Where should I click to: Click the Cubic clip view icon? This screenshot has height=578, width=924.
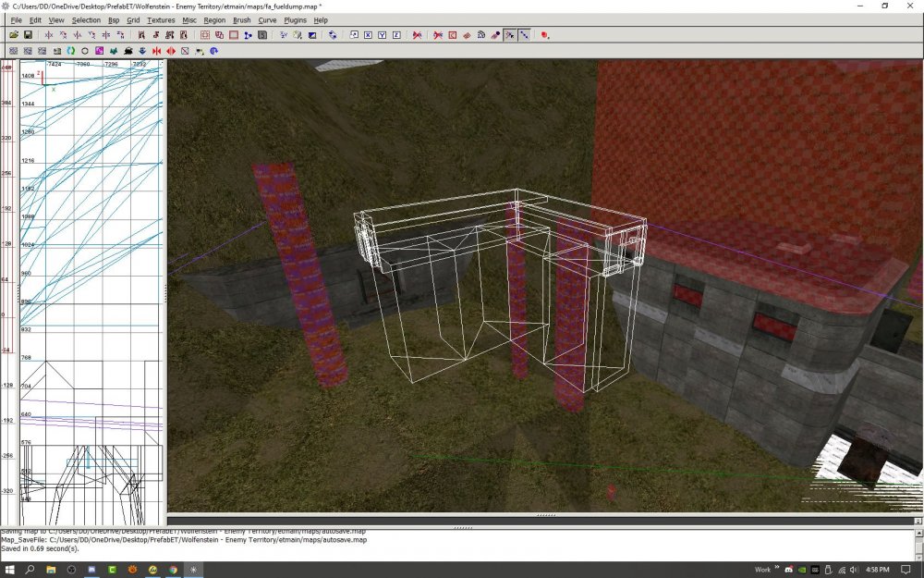point(312,35)
